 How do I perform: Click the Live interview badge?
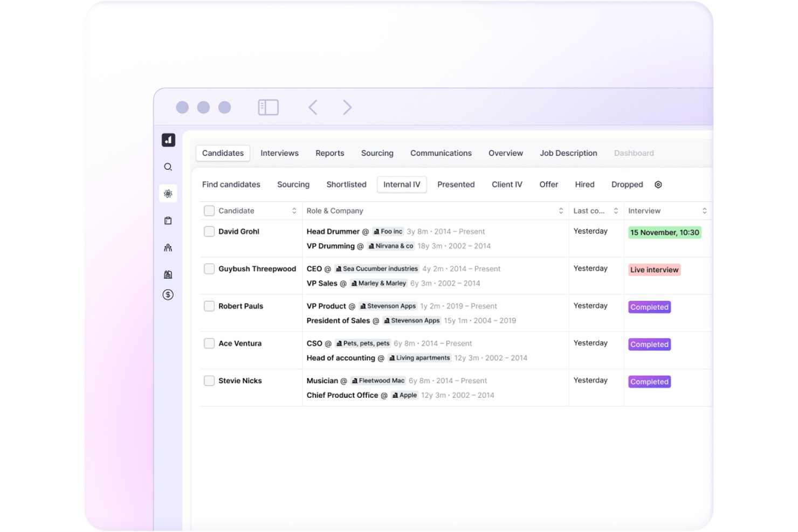point(654,270)
